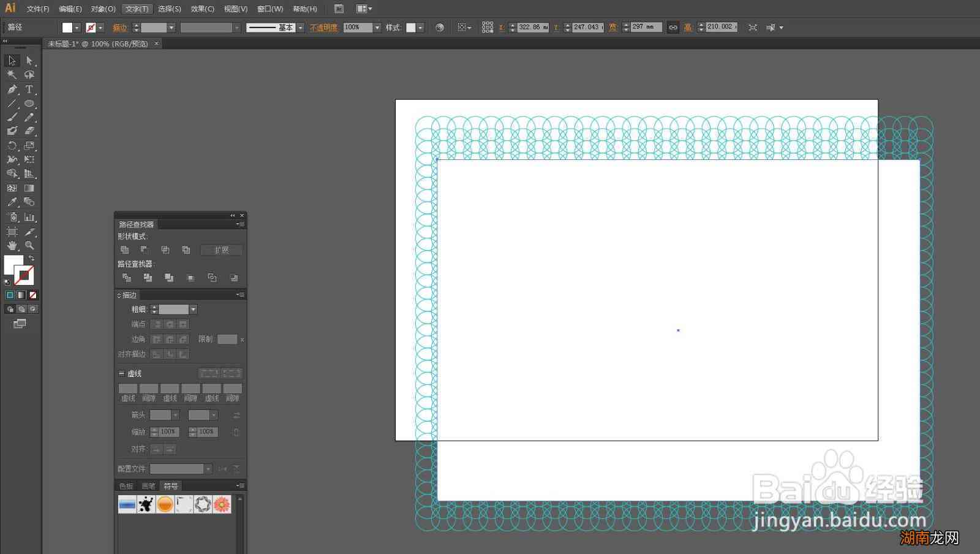980x554 pixels.
Task: Click the 不透明度 opacity link
Action: [x=323, y=28]
